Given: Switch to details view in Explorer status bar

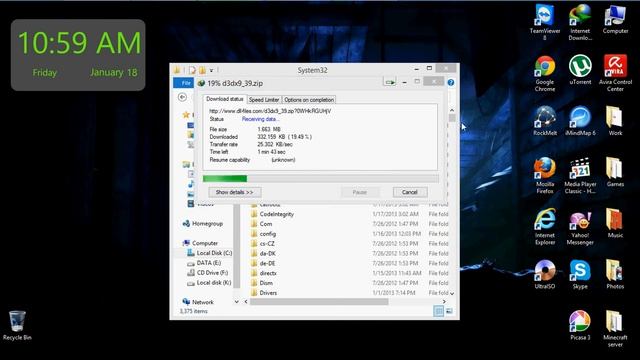Looking at the screenshot, I should [438, 311].
